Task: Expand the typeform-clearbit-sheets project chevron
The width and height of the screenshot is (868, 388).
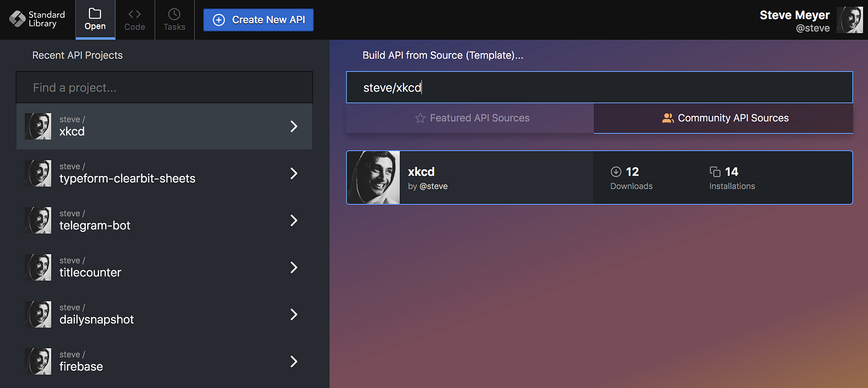Action: coord(293,173)
